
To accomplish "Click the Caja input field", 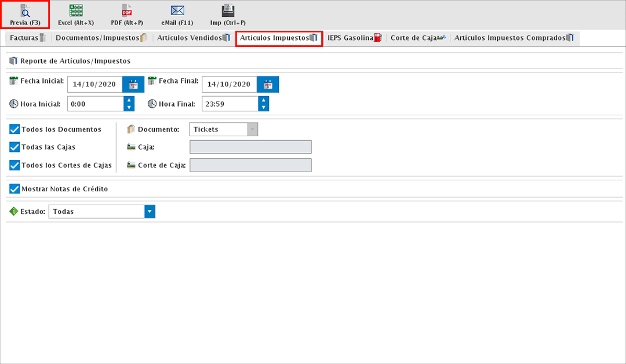I will pyautogui.click(x=250, y=147).
